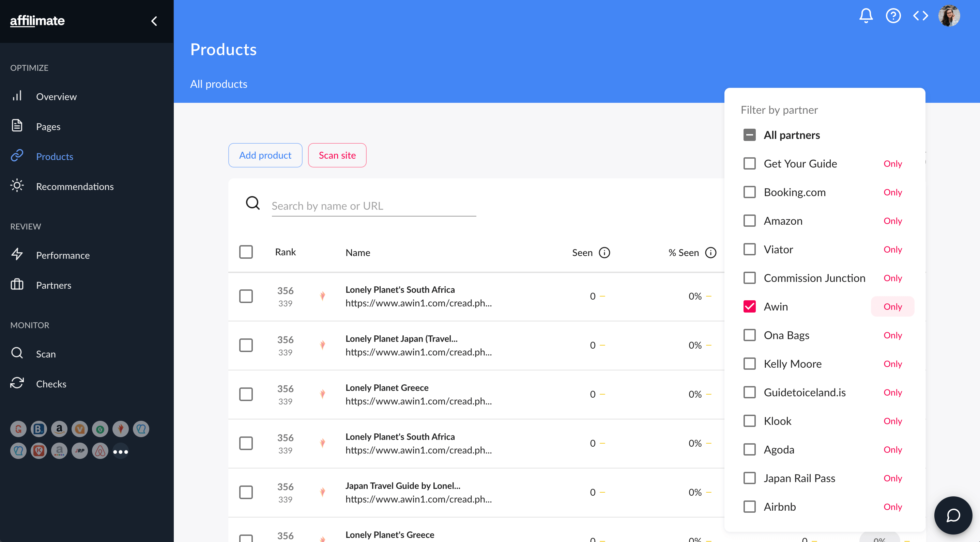Click Only next to Awin
The width and height of the screenshot is (980, 542).
(x=892, y=306)
